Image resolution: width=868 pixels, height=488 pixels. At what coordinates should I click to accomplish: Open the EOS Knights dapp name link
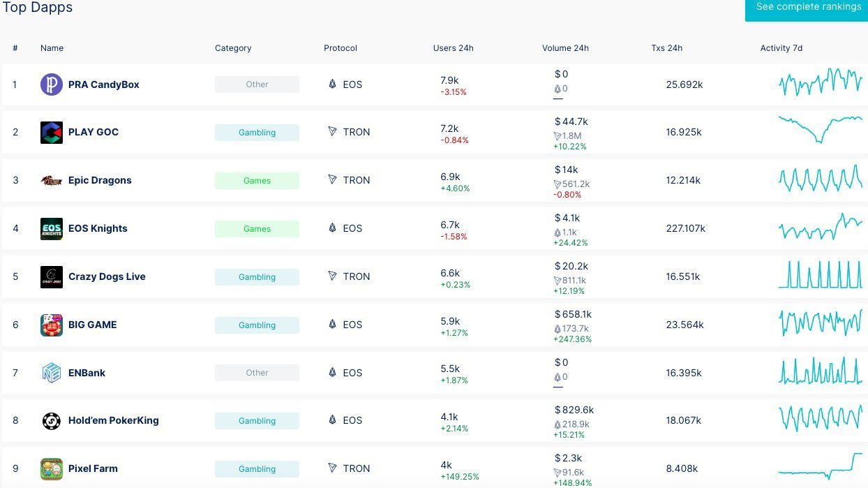pos(98,228)
